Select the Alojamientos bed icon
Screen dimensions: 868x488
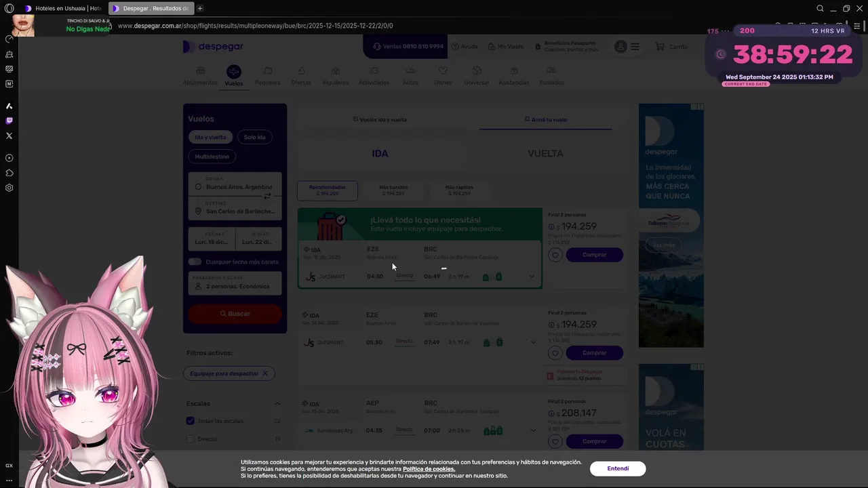click(200, 70)
